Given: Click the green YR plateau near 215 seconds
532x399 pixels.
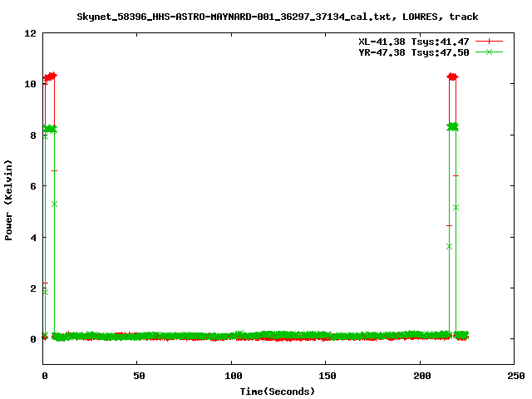Looking at the screenshot, I should click(x=452, y=127).
